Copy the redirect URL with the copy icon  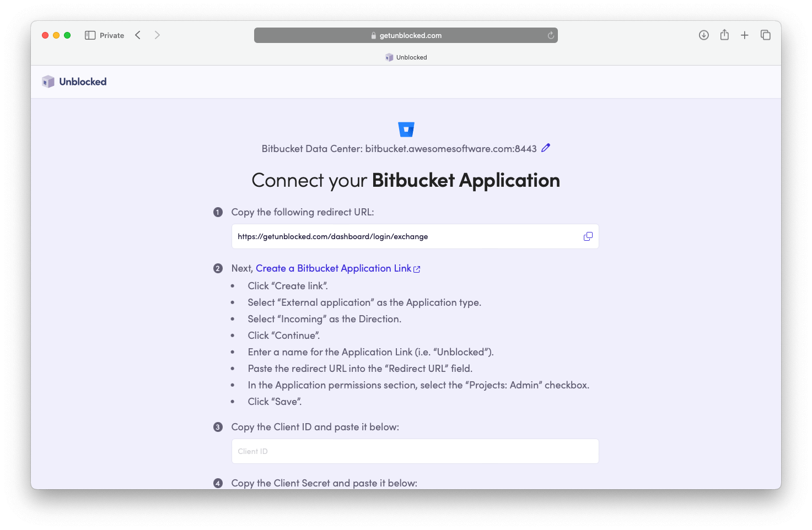[588, 236]
